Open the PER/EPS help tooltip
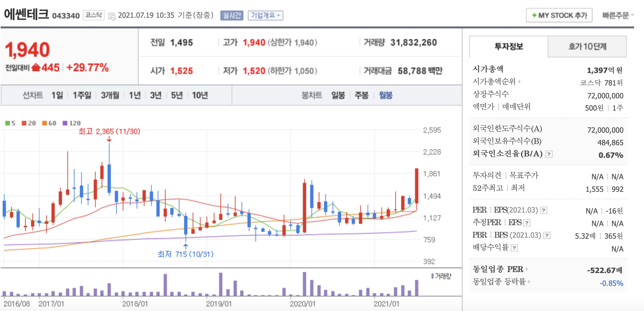644x311 pixels. tap(543, 210)
